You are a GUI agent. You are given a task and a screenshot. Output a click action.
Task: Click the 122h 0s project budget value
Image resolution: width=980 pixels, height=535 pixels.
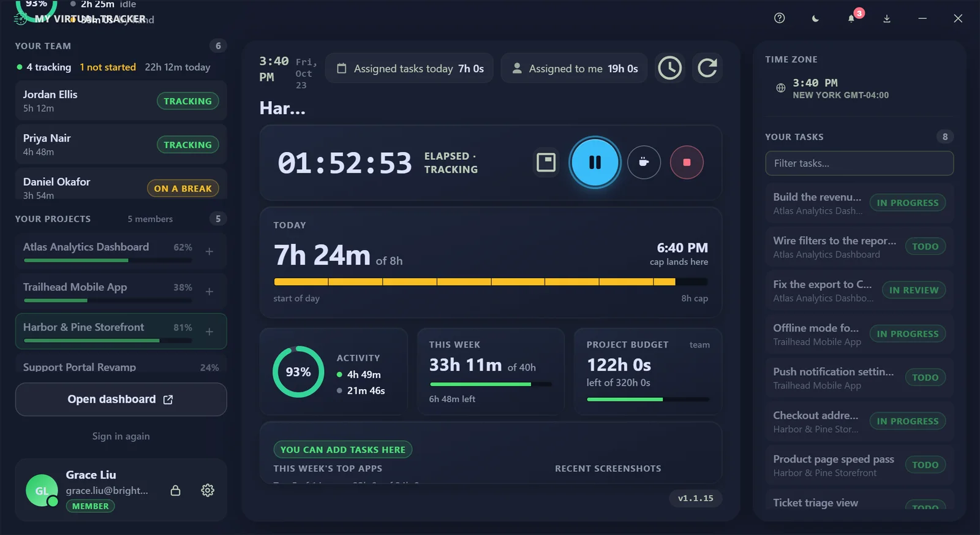point(619,365)
